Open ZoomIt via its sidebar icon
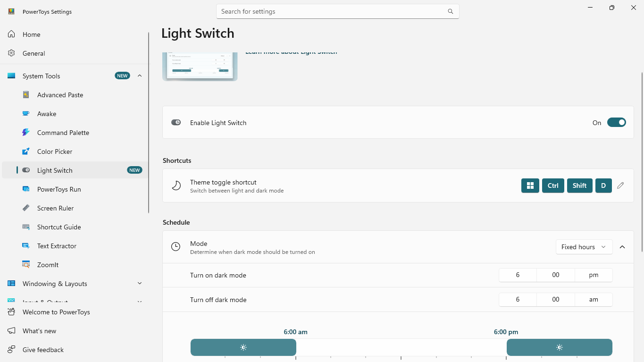Viewport: 644px width, 362px height. 26,264
